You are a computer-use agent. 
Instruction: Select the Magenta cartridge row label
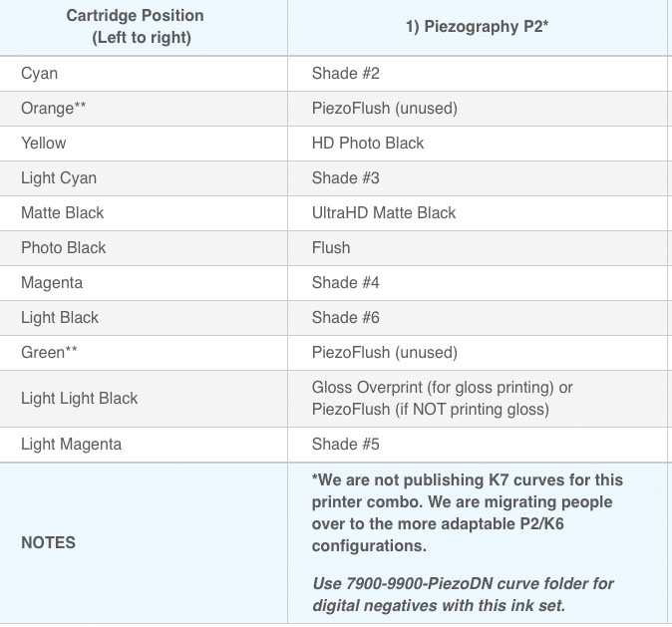52,282
